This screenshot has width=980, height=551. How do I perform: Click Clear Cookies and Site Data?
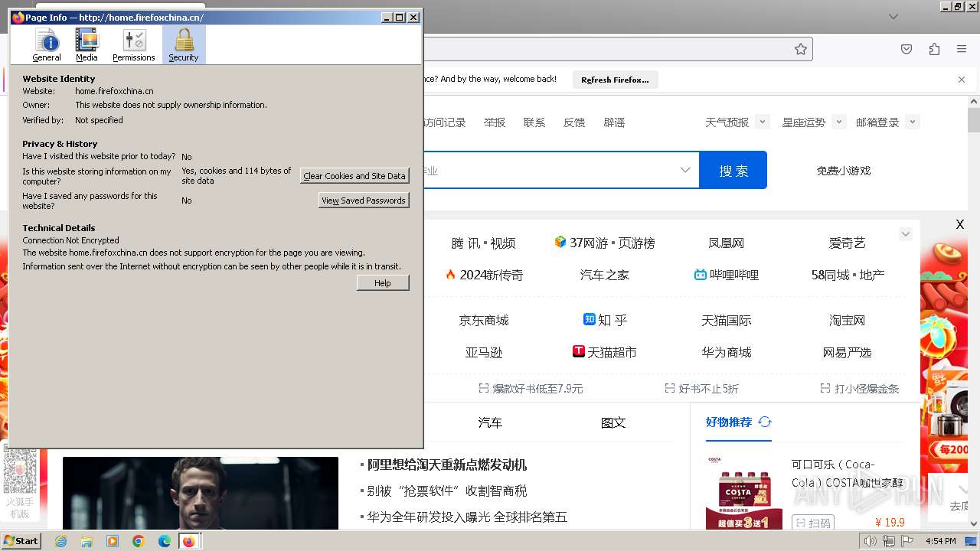coord(354,176)
